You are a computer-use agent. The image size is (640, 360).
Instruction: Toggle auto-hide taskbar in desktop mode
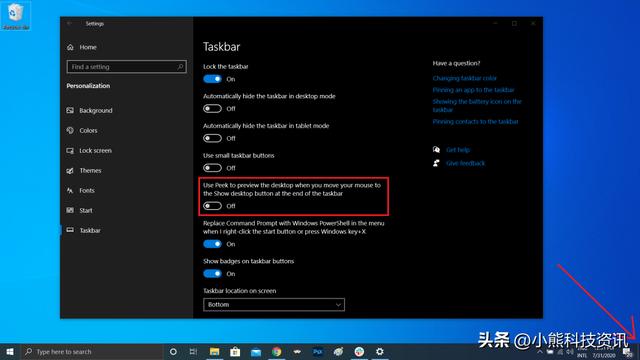(x=212, y=109)
